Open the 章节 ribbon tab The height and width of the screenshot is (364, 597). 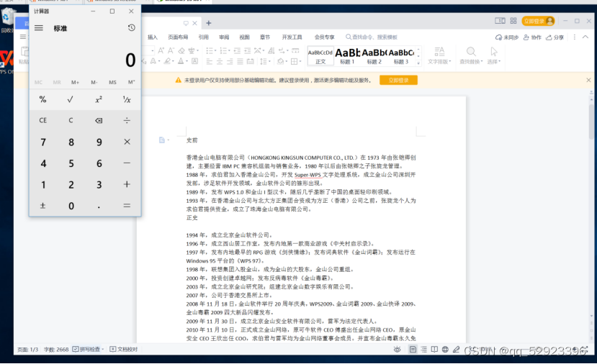pyautogui.click(x=264, y=37)
